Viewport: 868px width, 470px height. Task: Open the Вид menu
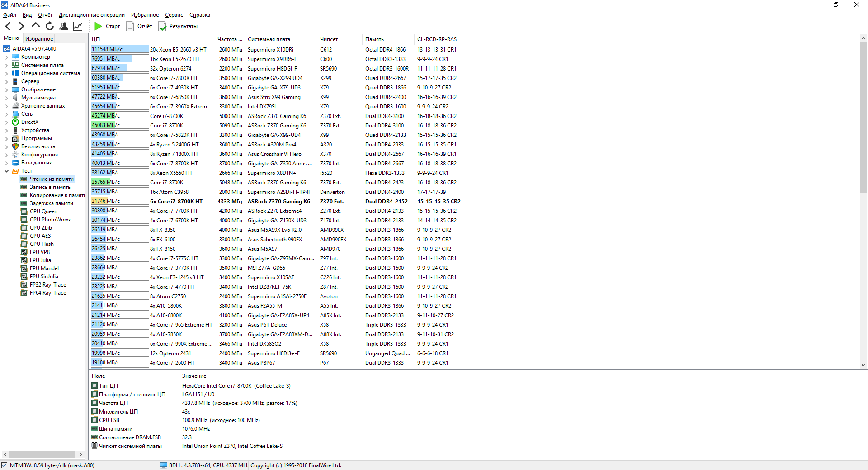27,15
